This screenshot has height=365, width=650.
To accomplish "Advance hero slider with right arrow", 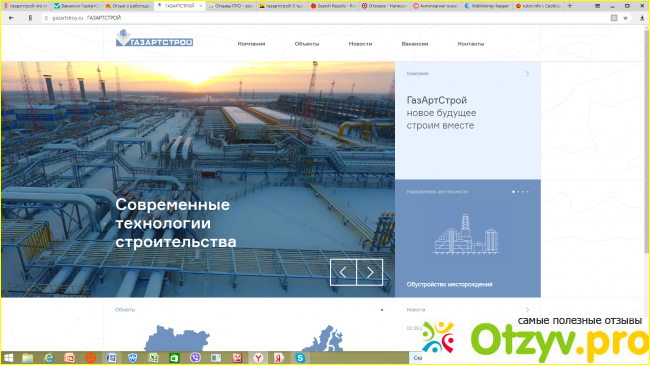I will pos(370,273).
